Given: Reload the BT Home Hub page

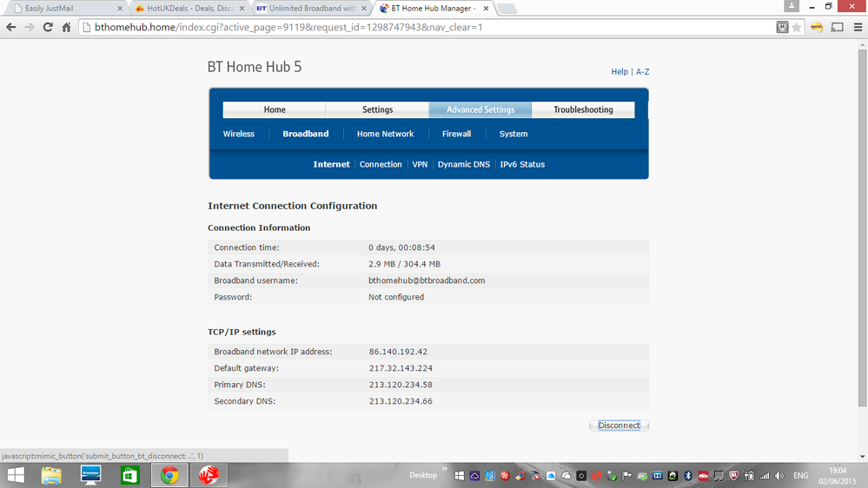Looking at the screenshot, I should coord(48,27).
